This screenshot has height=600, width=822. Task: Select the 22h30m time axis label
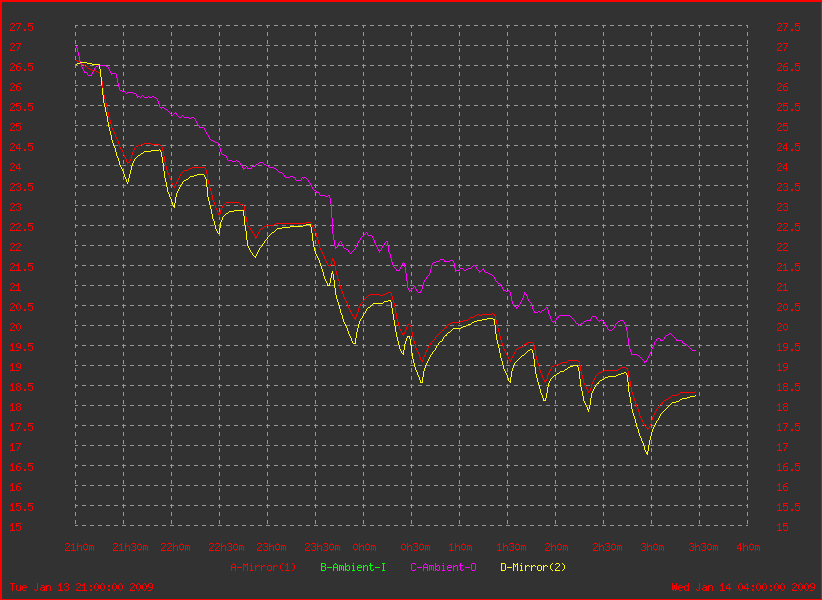coord(226,547)
